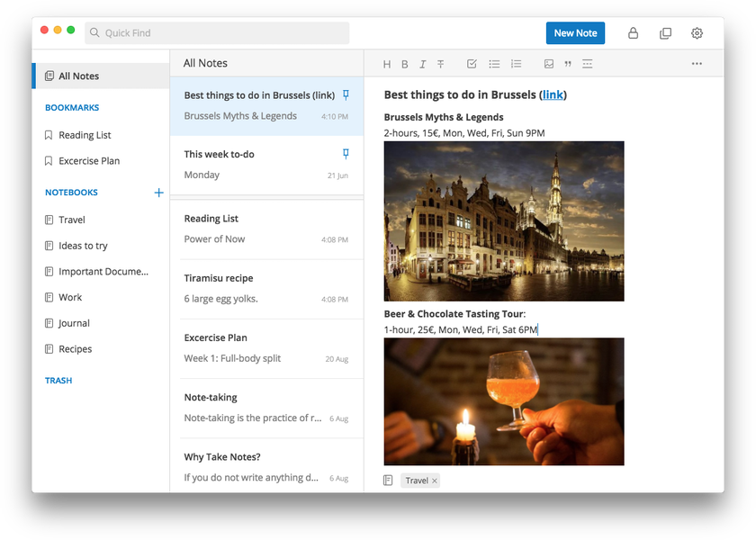Select the Note-taking note
Viewport: 756px width, 540px height.
click(x=266, y=409)
